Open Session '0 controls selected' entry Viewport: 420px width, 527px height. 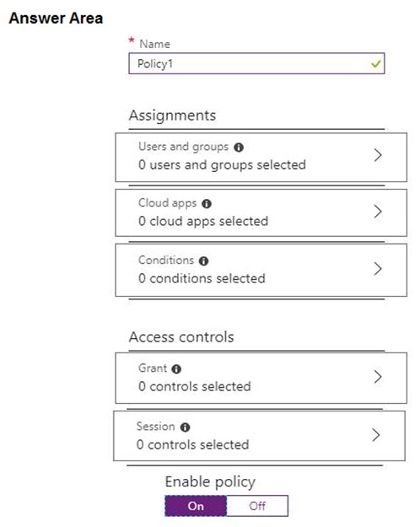click(x=259, y=436)
